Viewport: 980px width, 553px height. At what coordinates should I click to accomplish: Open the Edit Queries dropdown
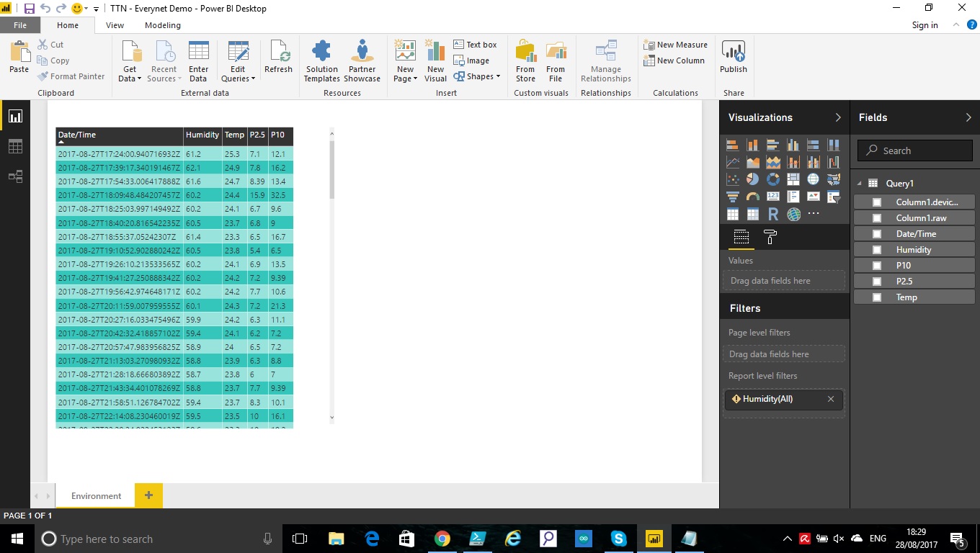(238, 74)
